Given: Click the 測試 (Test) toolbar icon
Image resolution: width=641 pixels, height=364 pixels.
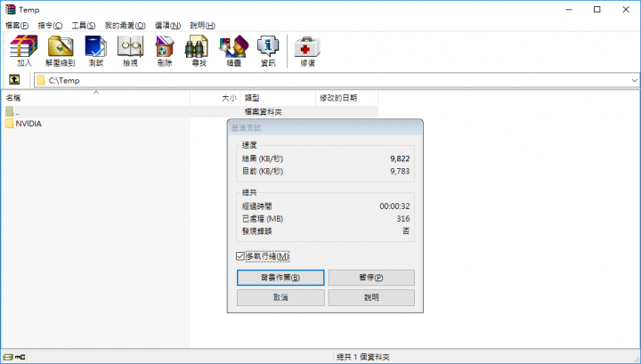Looking at the screenshot, I should (x=95, y=51).
